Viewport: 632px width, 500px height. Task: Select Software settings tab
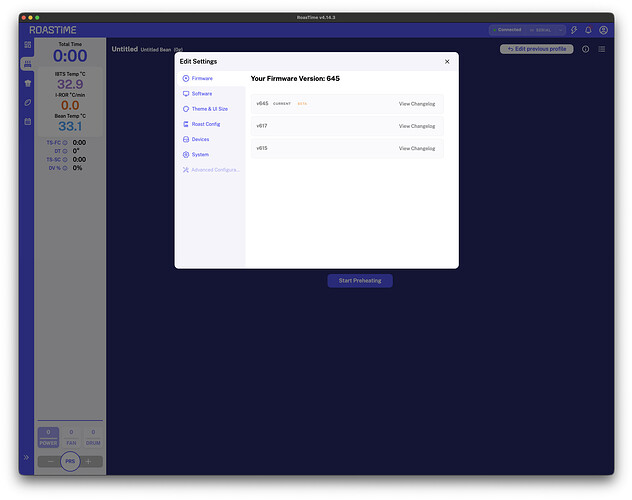[211, 93]
